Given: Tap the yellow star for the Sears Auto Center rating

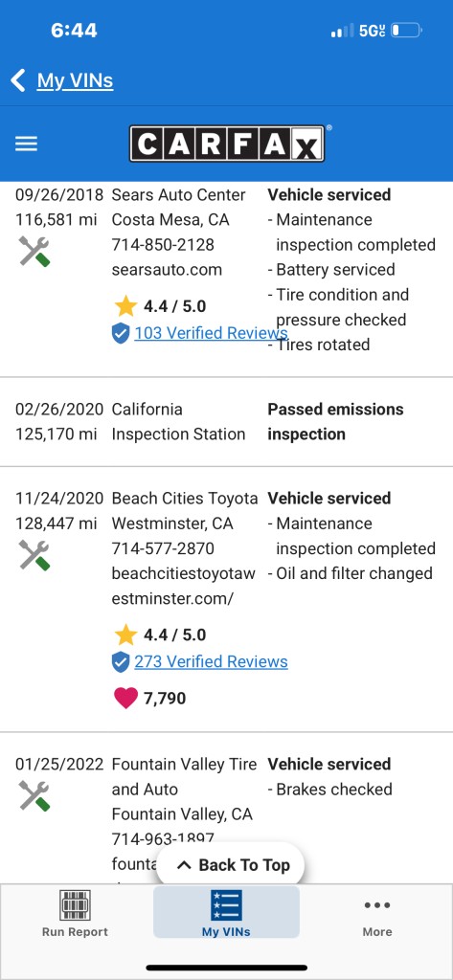Looking at the screenshot, I should pyautogui.click(x=125, y=306).
